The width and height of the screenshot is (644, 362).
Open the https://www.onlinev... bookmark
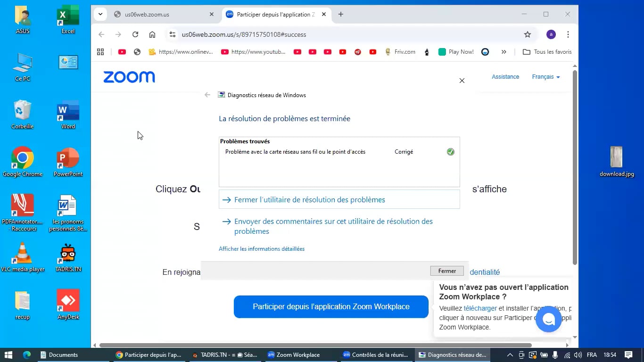point(181,52)
